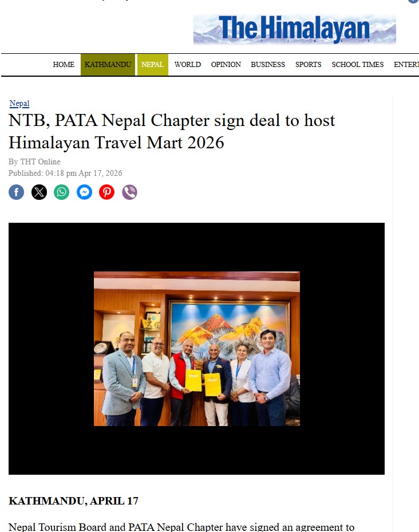Click The Himalayan Times logo
419x532 pixels.
(x=294, y=29)
